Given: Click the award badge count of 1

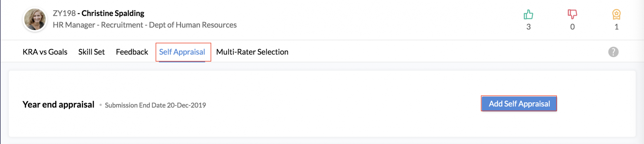Looking at the screenshot, I should click(x=616, y=27).
